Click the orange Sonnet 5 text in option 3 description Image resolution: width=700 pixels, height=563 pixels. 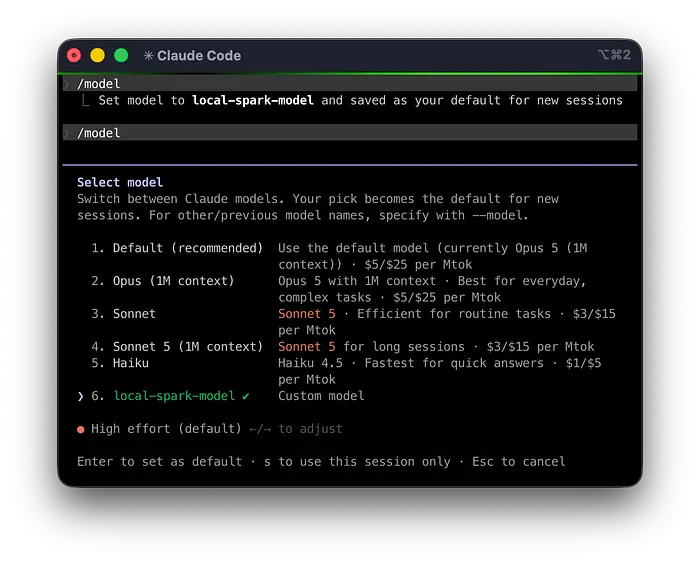pos(307,313)
